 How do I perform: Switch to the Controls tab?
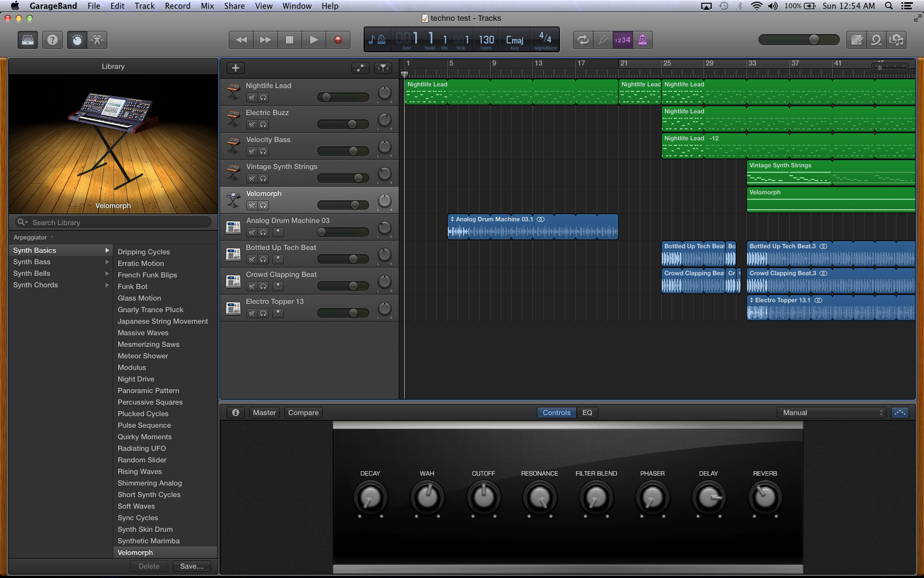[x=557, y=412]
